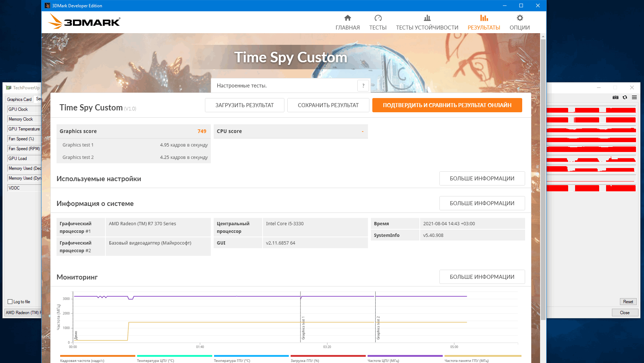
Task: Open the ОПЦИИ options tab
Action: coord(520,23)
